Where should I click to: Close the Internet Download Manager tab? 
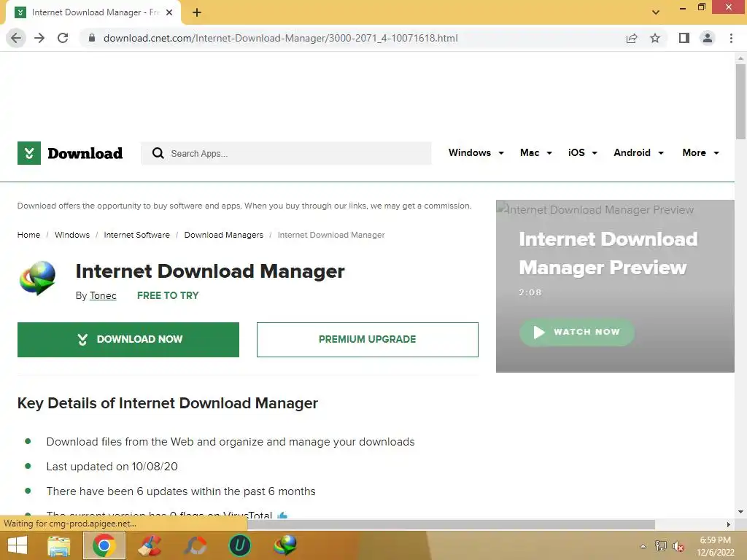click(x=169, y=12)
